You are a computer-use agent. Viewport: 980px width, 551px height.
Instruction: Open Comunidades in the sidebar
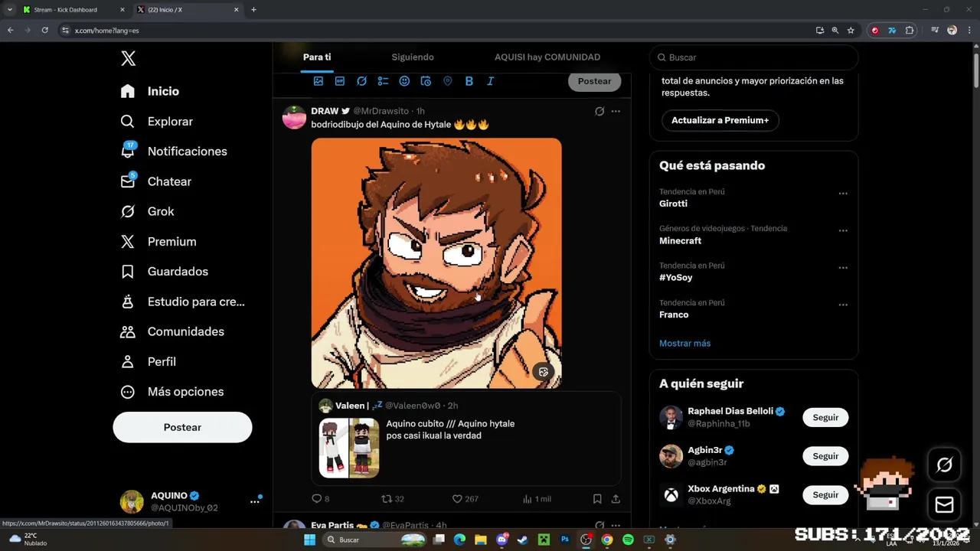pyautogui.click(x=172, y=331)
